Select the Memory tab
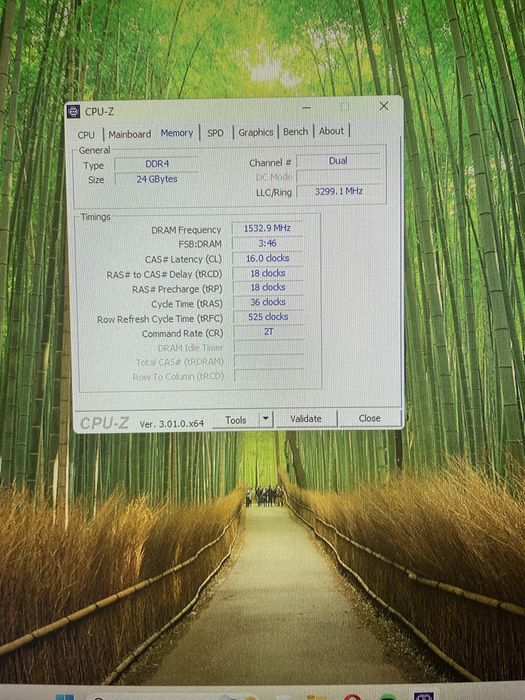Screen dimensions: 525x700 click(177, 133)
